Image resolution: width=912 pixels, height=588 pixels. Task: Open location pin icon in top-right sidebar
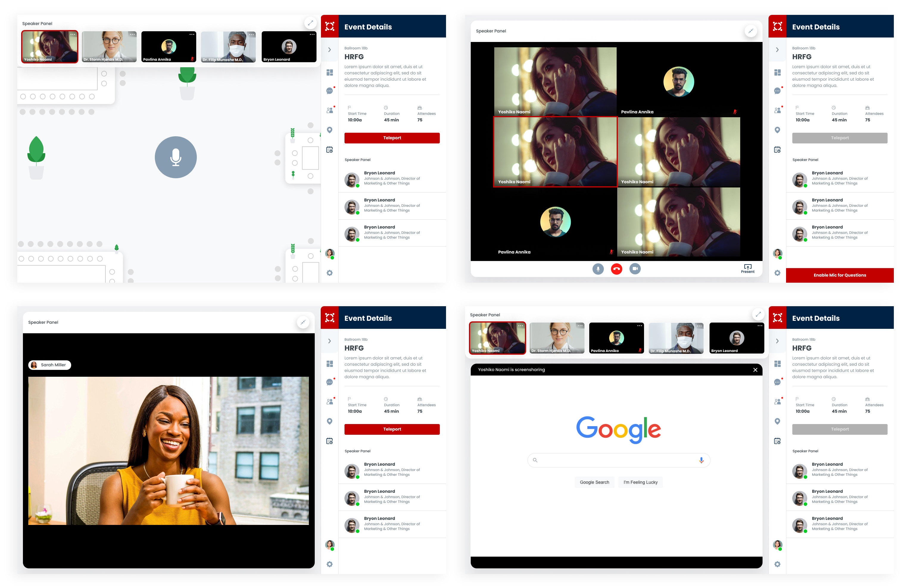click(777, 130)
